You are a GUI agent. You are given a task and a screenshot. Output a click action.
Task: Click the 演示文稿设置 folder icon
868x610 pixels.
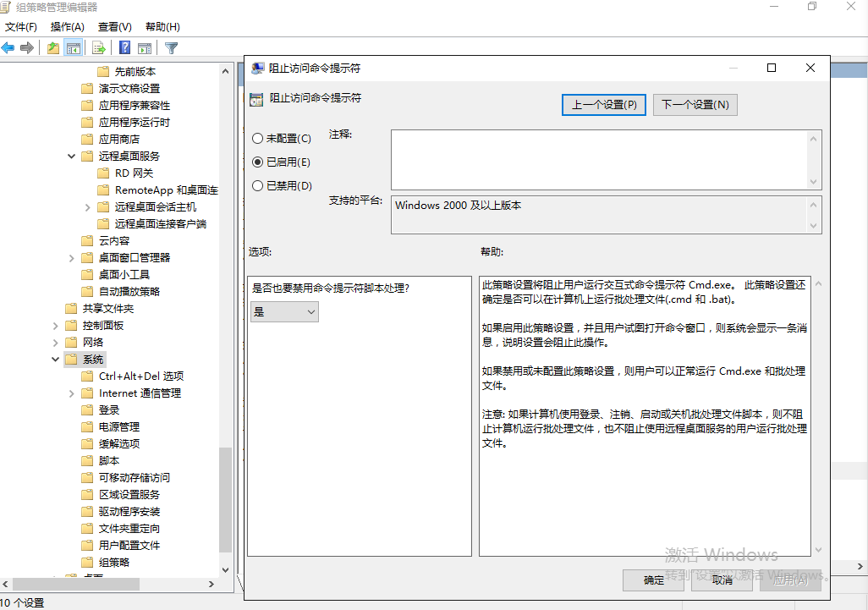click(x=87, y=89)
